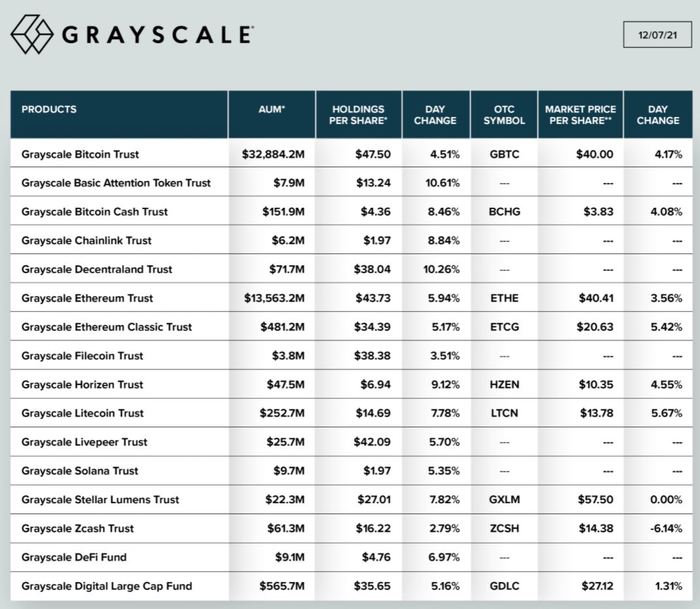Viewport: 700px width, 609px height.
Task: Click the Grayscale geometric logo icon
Action: click(x=32, y=34)
